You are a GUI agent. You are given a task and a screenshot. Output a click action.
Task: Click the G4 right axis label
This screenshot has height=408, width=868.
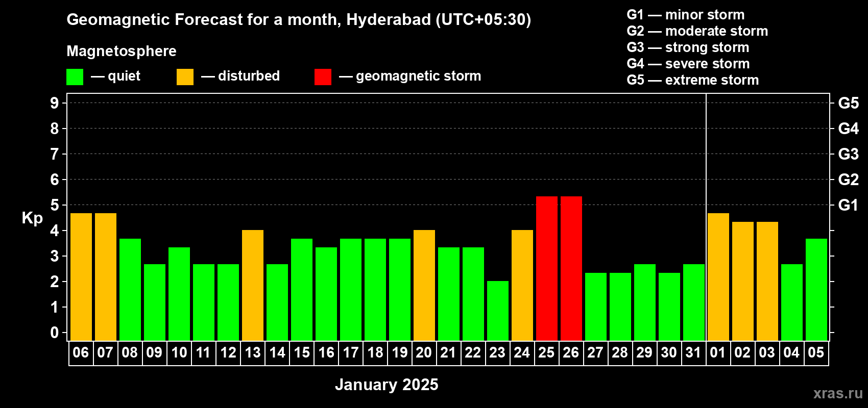coord(849,129)
